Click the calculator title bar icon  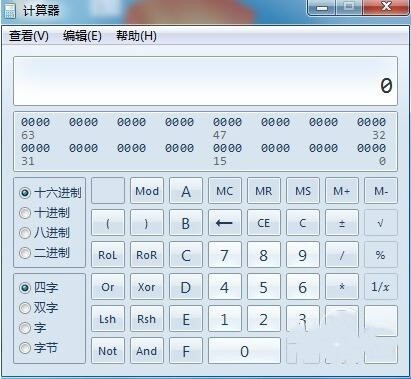tap(9, 10)
